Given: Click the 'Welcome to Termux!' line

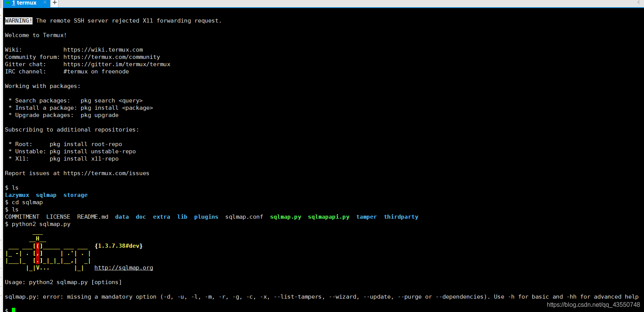Looking at the screenshot, I should 36,35.
